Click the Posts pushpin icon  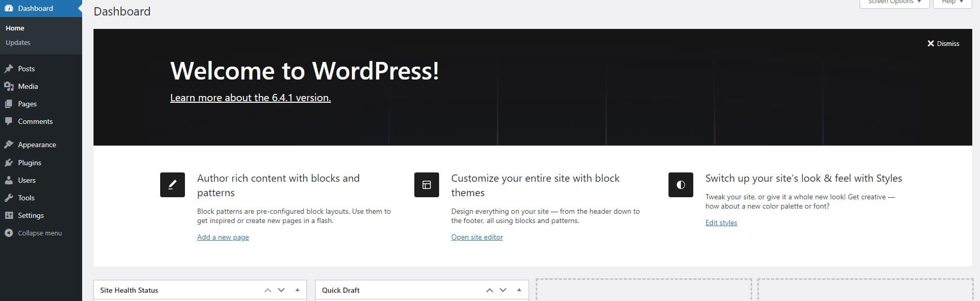(9, 69)
